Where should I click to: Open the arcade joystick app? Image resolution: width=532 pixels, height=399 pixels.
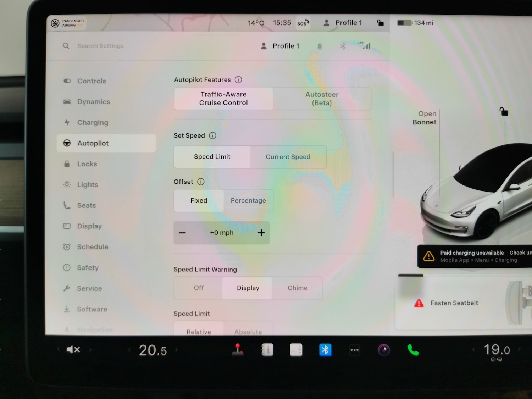(x=238, y=350)
